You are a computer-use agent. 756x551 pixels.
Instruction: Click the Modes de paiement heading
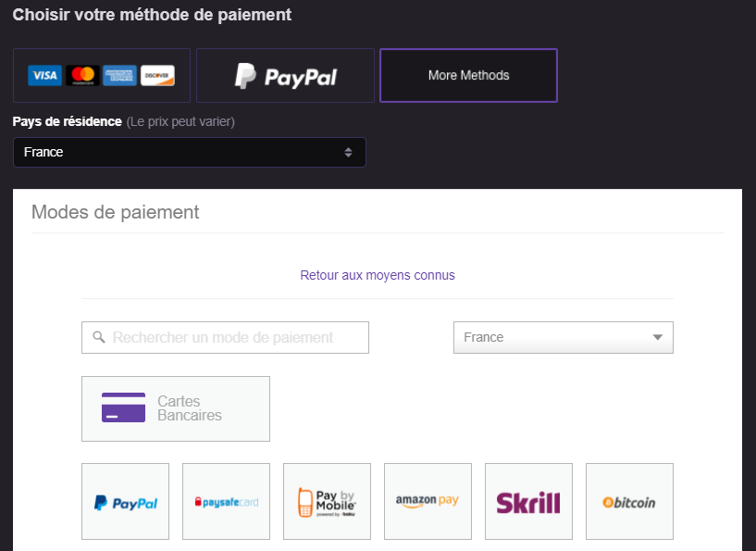point(115,212)
